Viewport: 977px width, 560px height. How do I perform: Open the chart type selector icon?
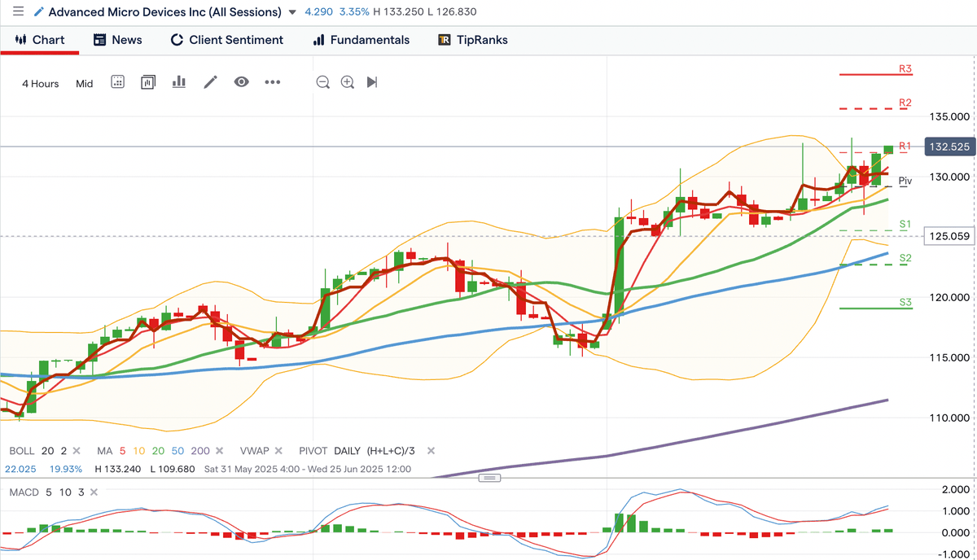[x=148, y=82]
